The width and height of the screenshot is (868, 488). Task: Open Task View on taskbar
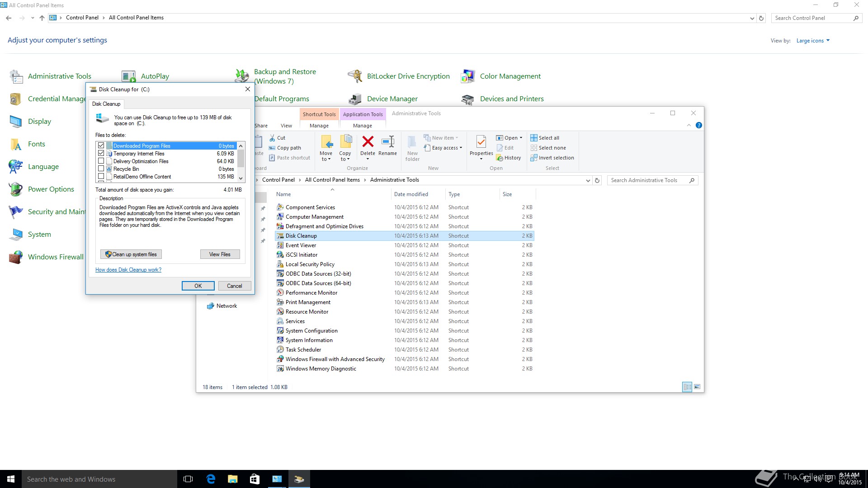coord(188,479)
